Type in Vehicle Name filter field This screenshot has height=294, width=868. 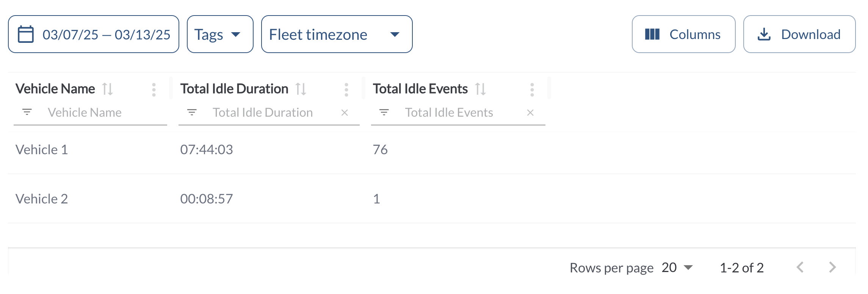click(x=102, y=113)
